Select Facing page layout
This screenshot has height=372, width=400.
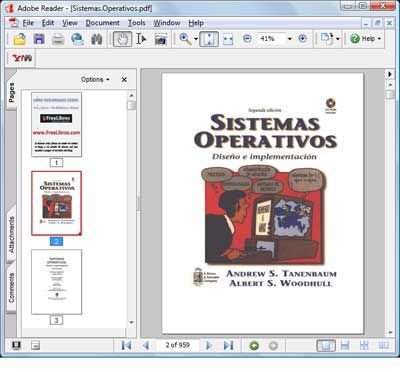pos(383,346)
